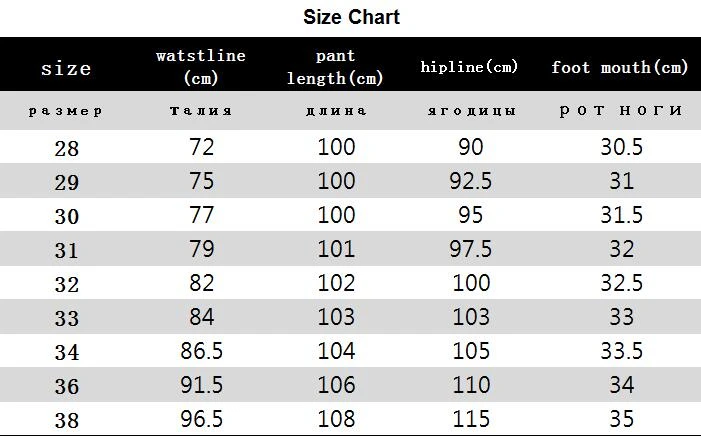Click the 'hipline(cm)' header cell
This screenshot has width=701, height=439.
tap(469, 67)
